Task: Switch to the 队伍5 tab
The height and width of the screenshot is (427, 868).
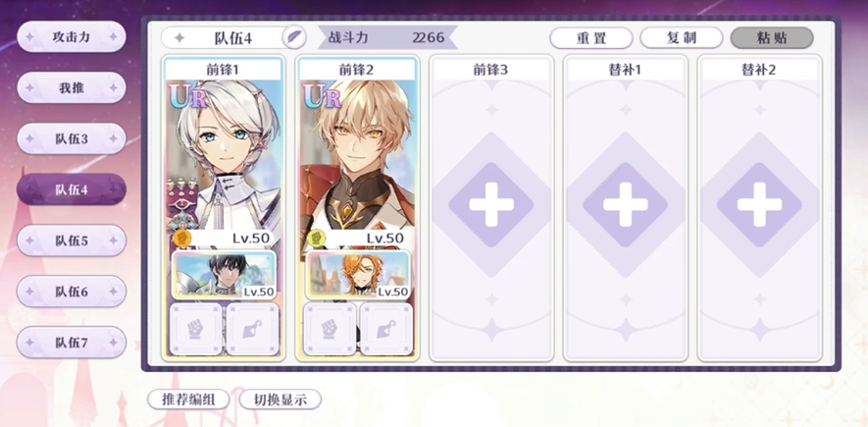Action: (x=72, y=240)
